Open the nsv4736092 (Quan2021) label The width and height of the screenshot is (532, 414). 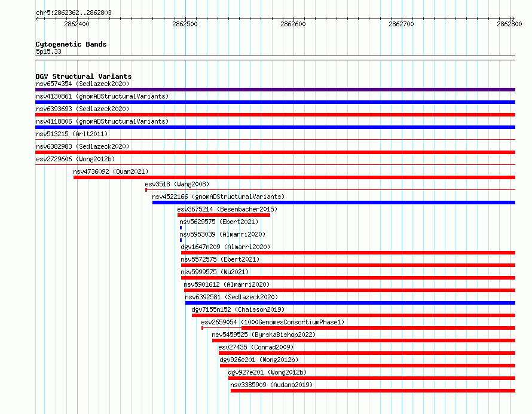tap(111, 171)
